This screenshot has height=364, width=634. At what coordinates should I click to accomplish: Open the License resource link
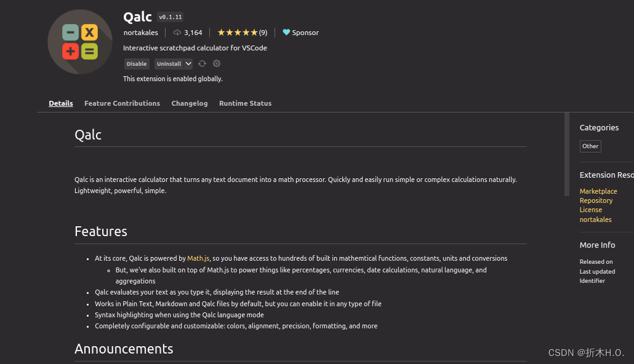click(591, 210)
